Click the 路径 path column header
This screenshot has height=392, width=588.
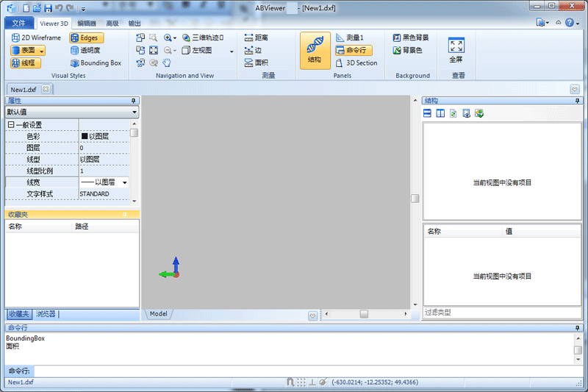click(x=82, y=227)
